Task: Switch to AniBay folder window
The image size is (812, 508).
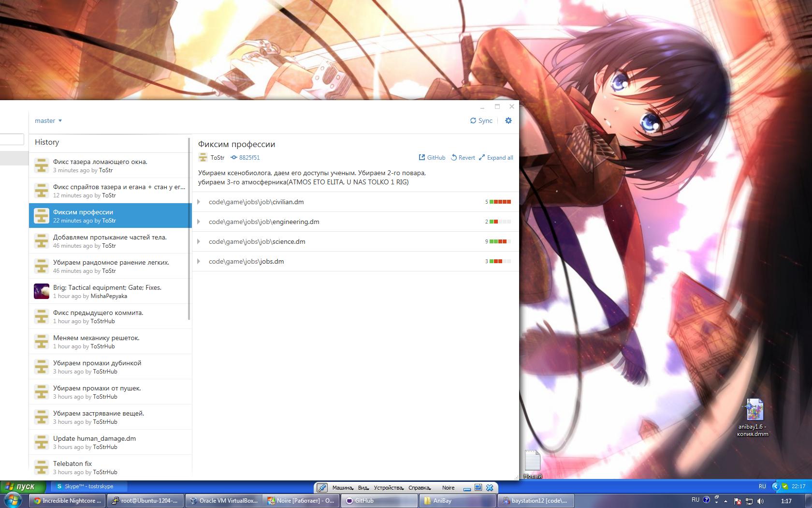Action: 458,501
